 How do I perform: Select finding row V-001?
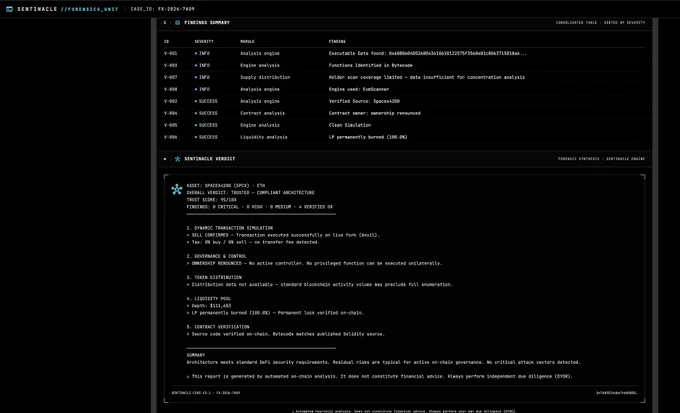(x=404, y=53)
